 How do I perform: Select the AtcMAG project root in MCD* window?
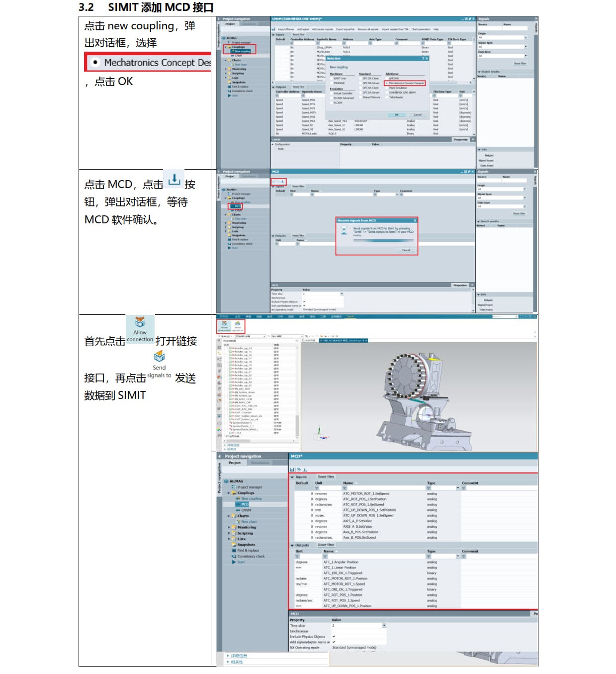pos(234,481)
